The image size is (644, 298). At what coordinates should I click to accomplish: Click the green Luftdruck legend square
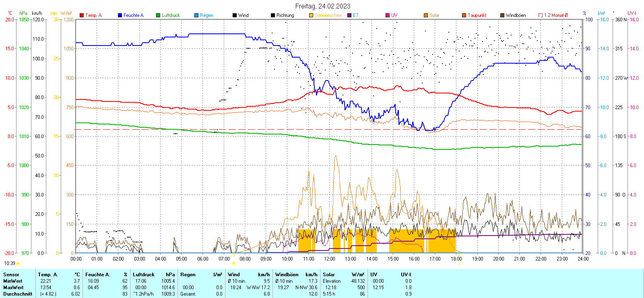click(x=158, y=15)
